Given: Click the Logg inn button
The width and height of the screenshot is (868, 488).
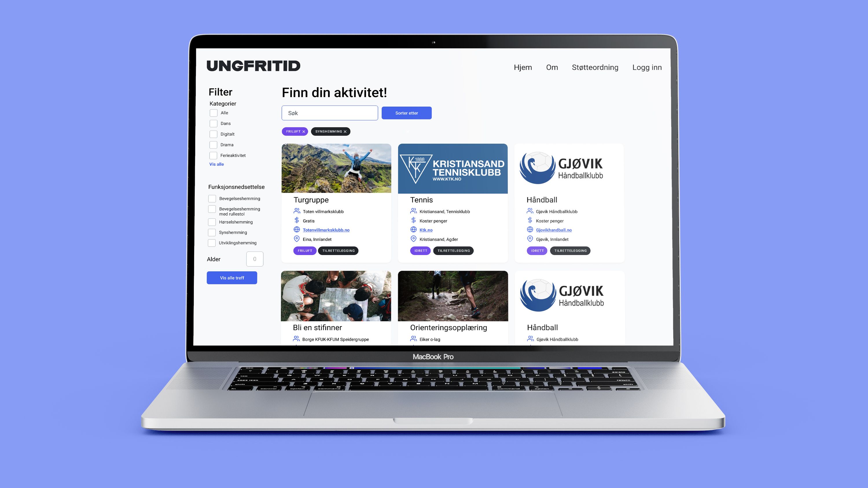Looking at the screenshot, I should click(647, 67).
